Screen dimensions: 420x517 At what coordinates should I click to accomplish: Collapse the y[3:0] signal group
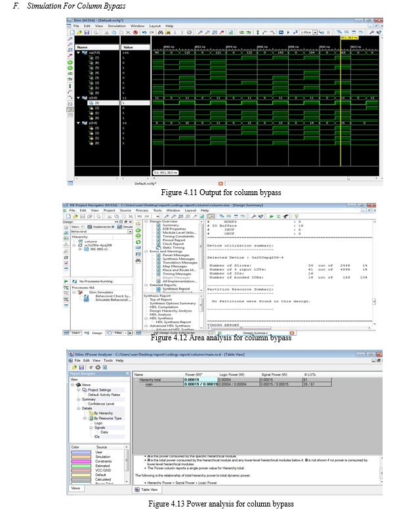[x=78, y=123]
